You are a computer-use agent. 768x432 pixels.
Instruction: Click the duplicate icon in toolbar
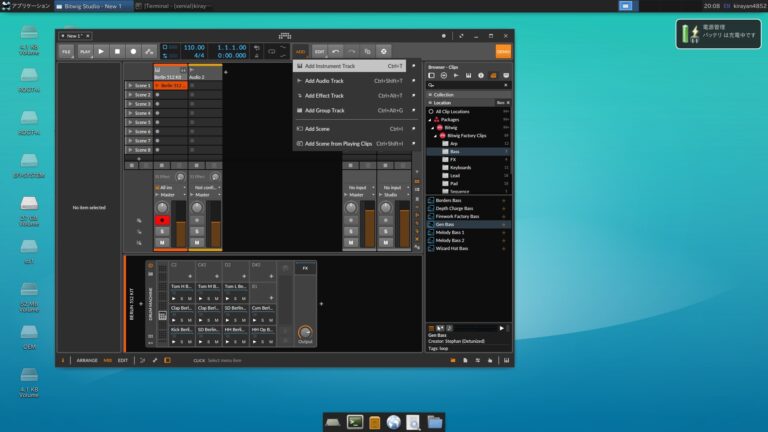click(x=367, y=51)
